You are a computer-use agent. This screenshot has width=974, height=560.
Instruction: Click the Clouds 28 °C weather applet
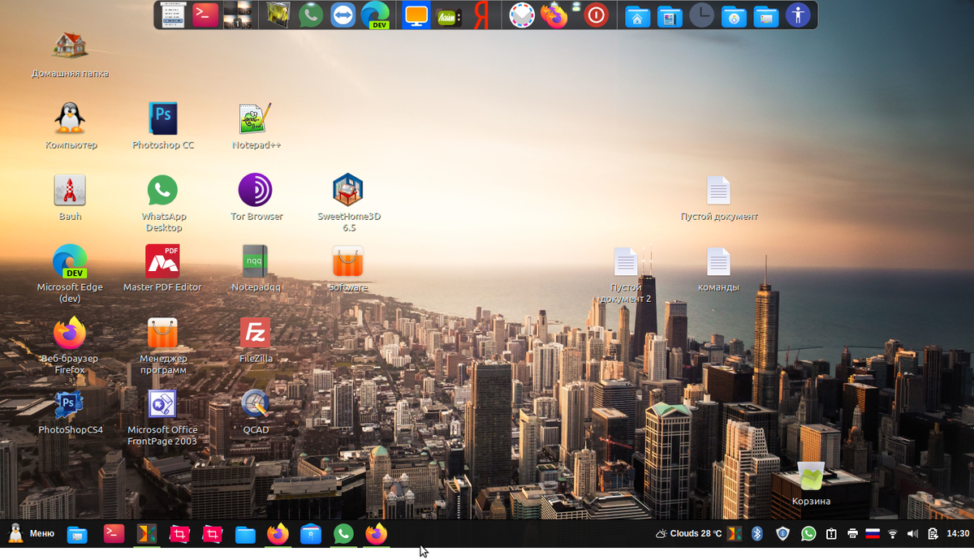tap(689, 533)
